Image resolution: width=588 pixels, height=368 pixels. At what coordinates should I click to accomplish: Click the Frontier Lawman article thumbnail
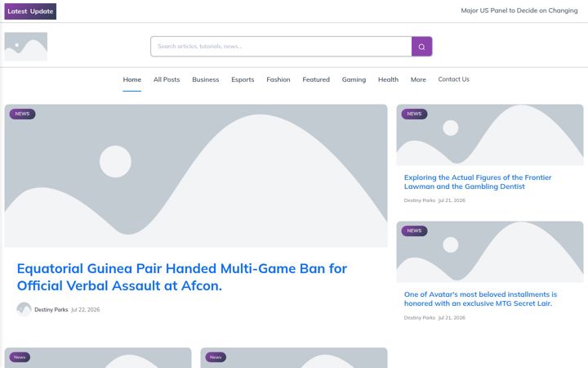tap(490, 135)
